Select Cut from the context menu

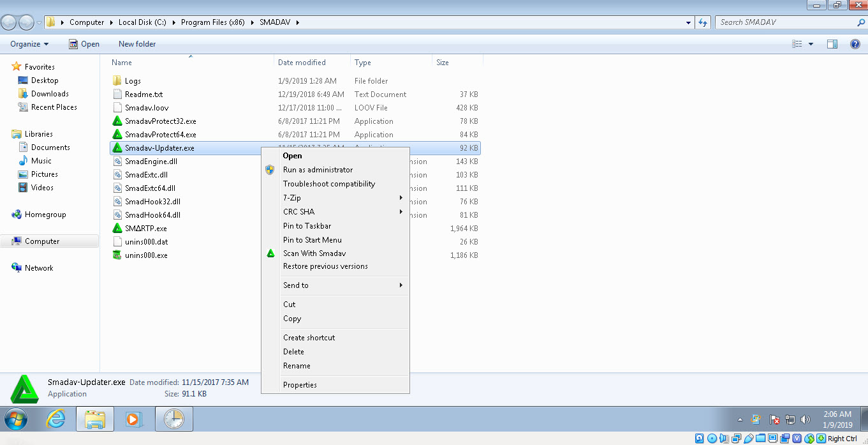pyautogui.click(x=335, y=305)
